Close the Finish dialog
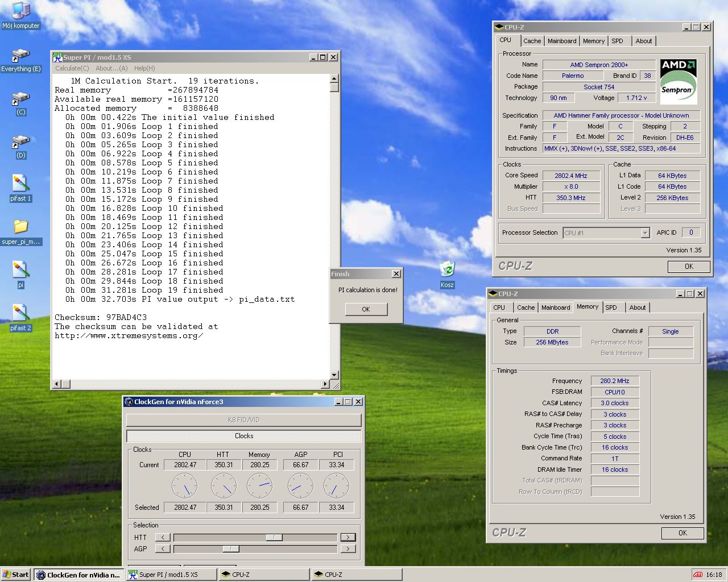Viewport: 728px width, 582px height. tap(396, 274)
